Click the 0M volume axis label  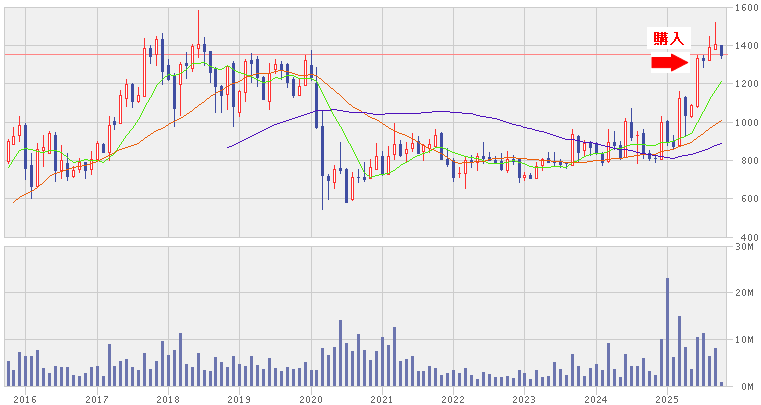pos(747,385)
